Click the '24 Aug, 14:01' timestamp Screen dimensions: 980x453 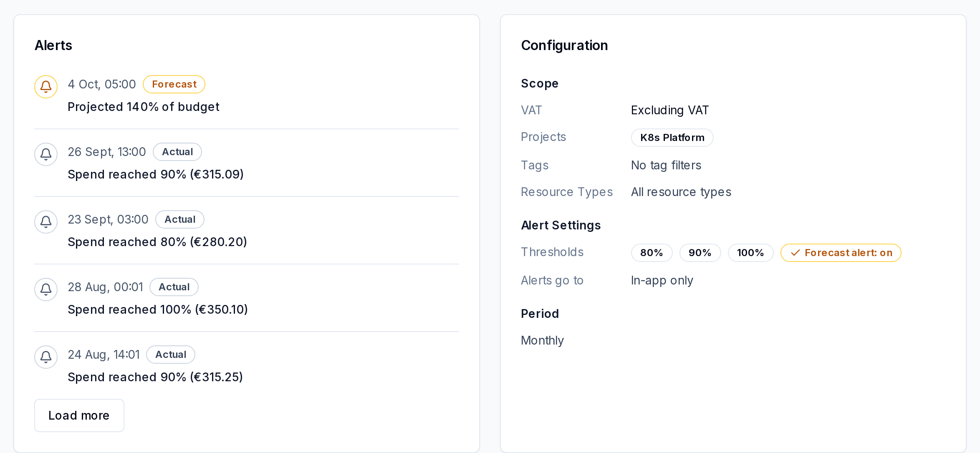point(104,355)
